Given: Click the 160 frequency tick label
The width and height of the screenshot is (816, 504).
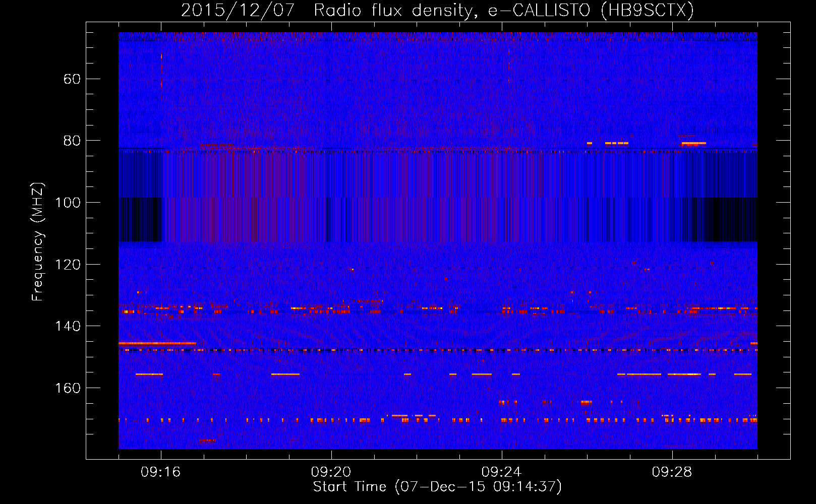Looking at the screenshot, I should tap(68, 388).
